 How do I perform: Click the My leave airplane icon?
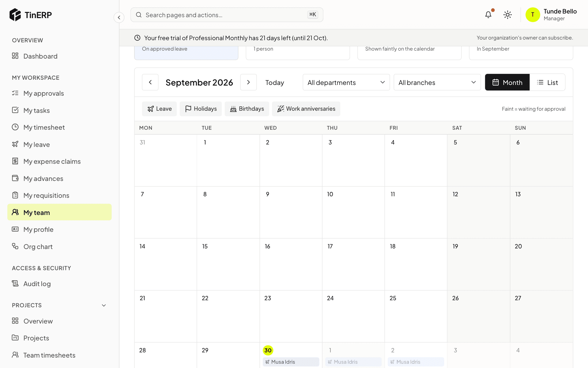(x=15, y=144)
